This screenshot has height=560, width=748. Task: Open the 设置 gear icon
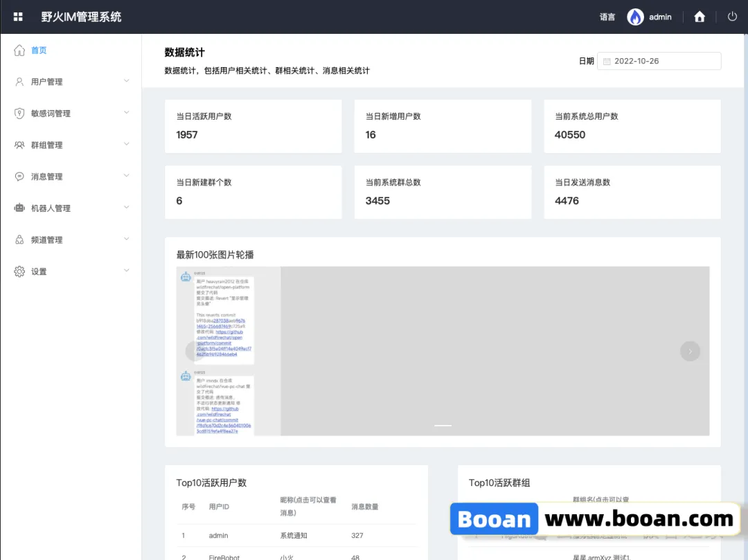(x=19, y=271)
